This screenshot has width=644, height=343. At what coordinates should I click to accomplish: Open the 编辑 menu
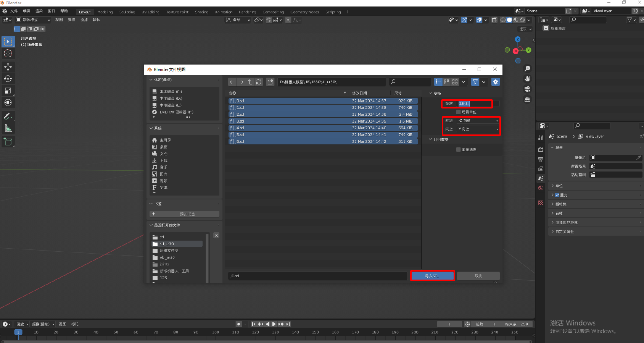pyautogui.click(x=26, y=11)
